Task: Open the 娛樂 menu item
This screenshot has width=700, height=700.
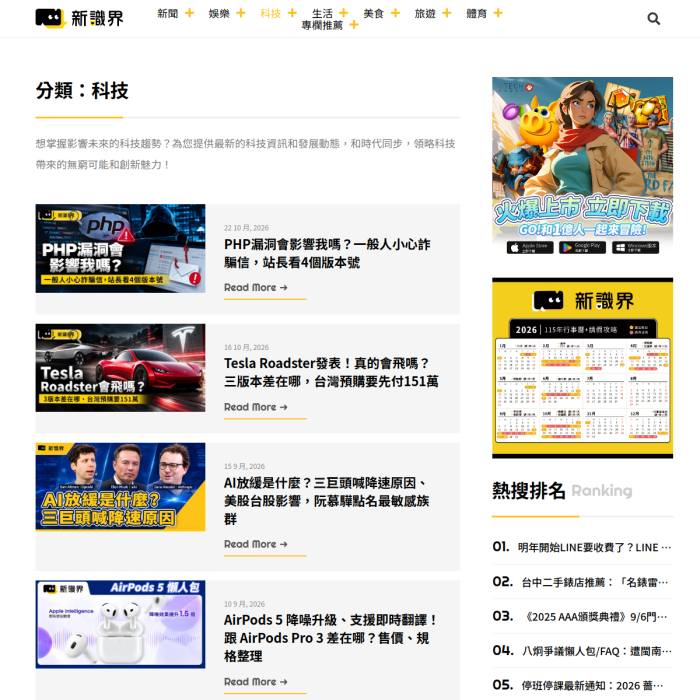Action: tap(219, 13)
